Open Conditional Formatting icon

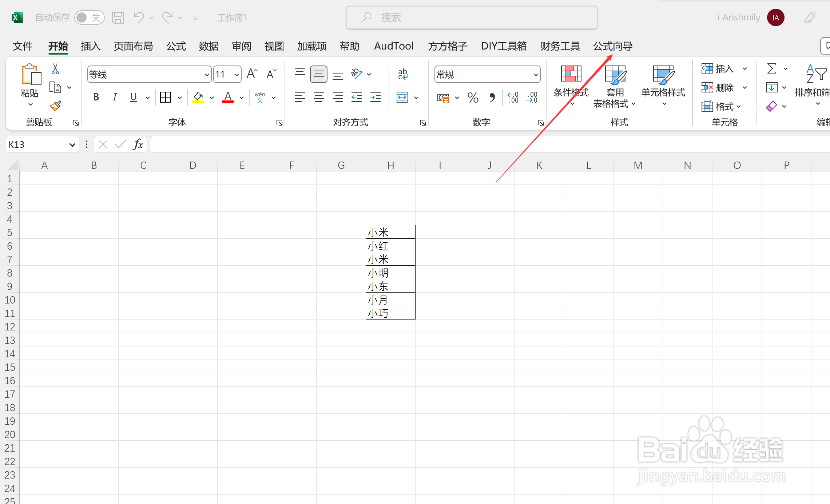coord(571,74)
